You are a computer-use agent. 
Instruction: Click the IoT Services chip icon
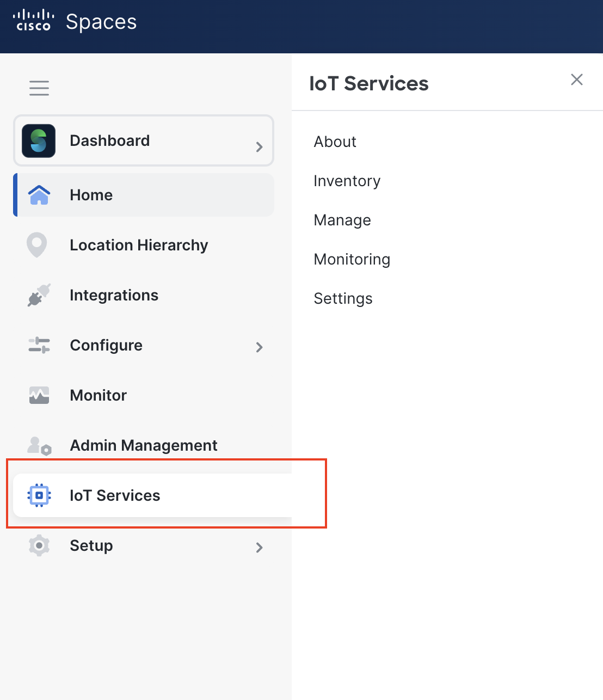click(39, 495)
